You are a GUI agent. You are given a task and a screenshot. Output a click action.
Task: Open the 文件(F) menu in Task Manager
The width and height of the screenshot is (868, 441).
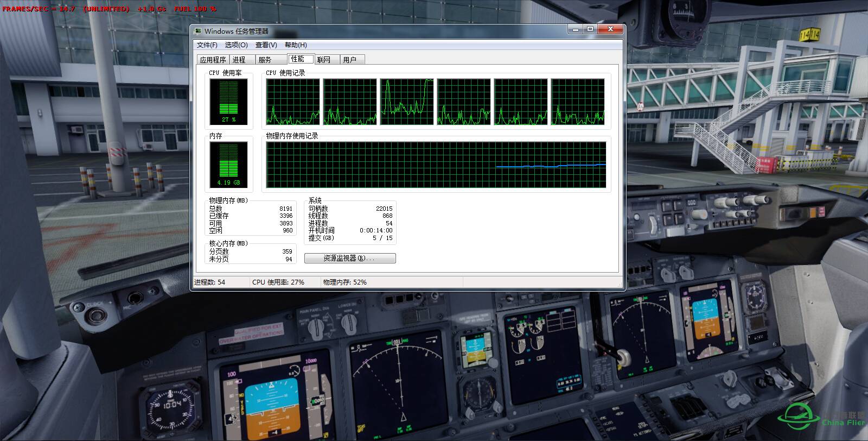(207, 45)
